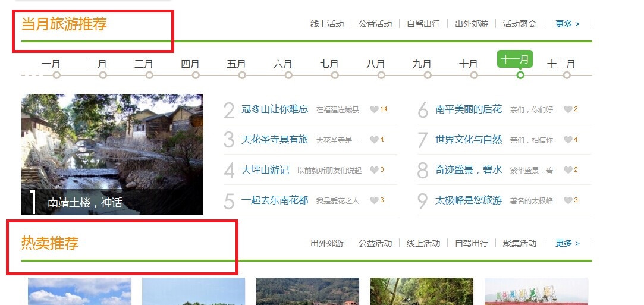644x305 pixels.
Task: Open 更多 > in 热卖推荐 section
Action: click(x=567, y=243)
